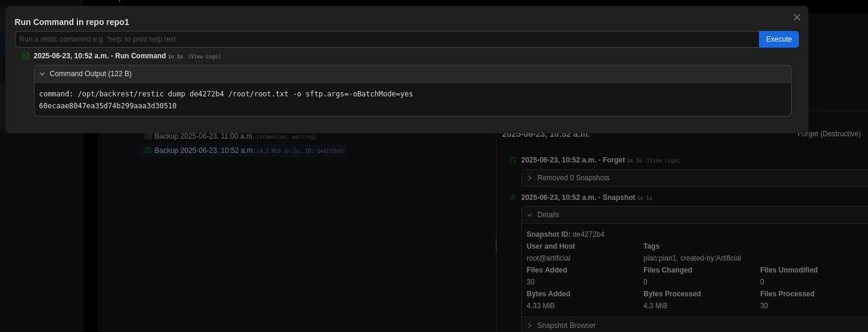Click the output hash 60ecaae8047ea35d74b299aaa3d30510
Screen dimensions: 868x332
(x=108, y=106)
